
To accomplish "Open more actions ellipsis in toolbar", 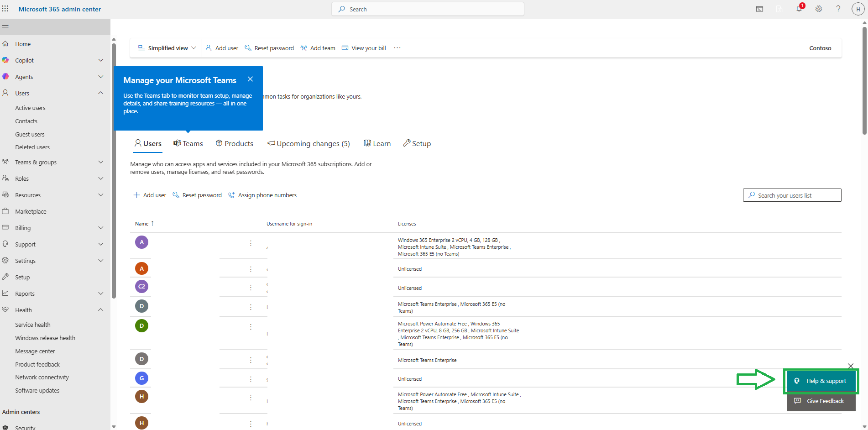I will click(397, 48).
